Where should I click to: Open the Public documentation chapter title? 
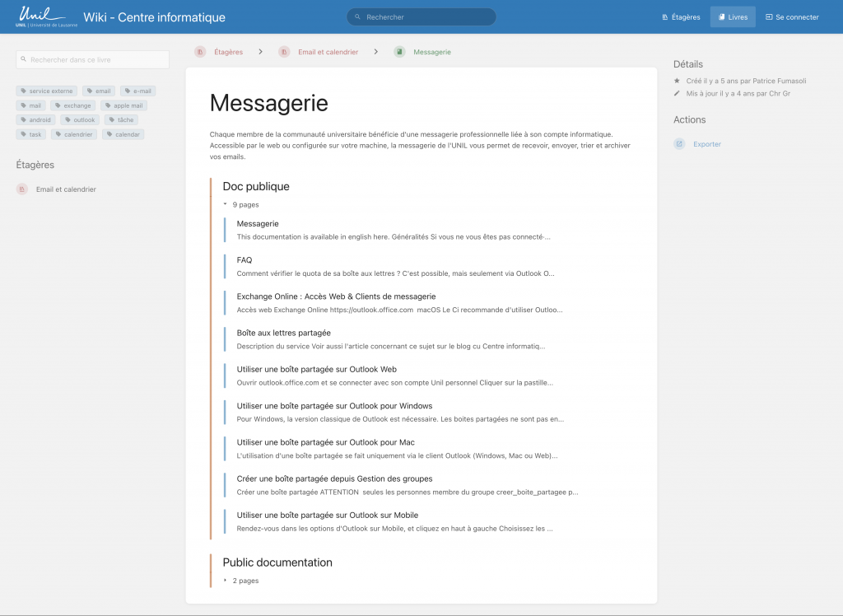(x=277, y=562)
